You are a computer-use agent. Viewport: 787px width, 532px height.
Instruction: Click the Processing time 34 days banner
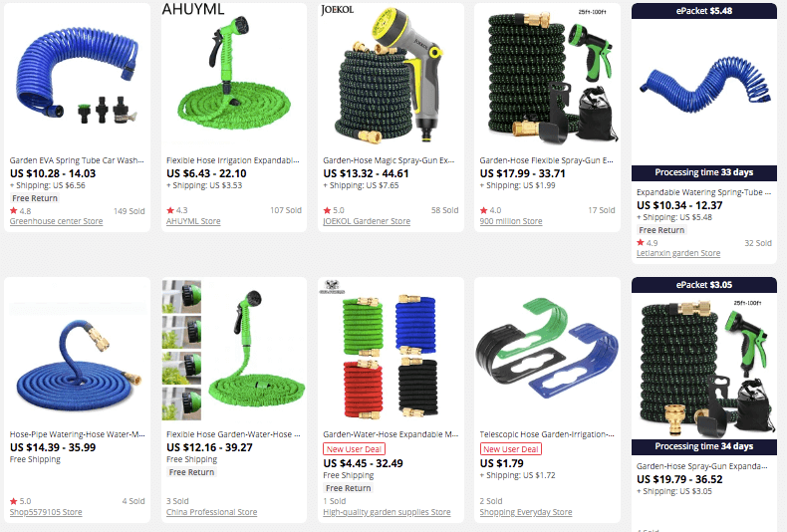(703, 446)
